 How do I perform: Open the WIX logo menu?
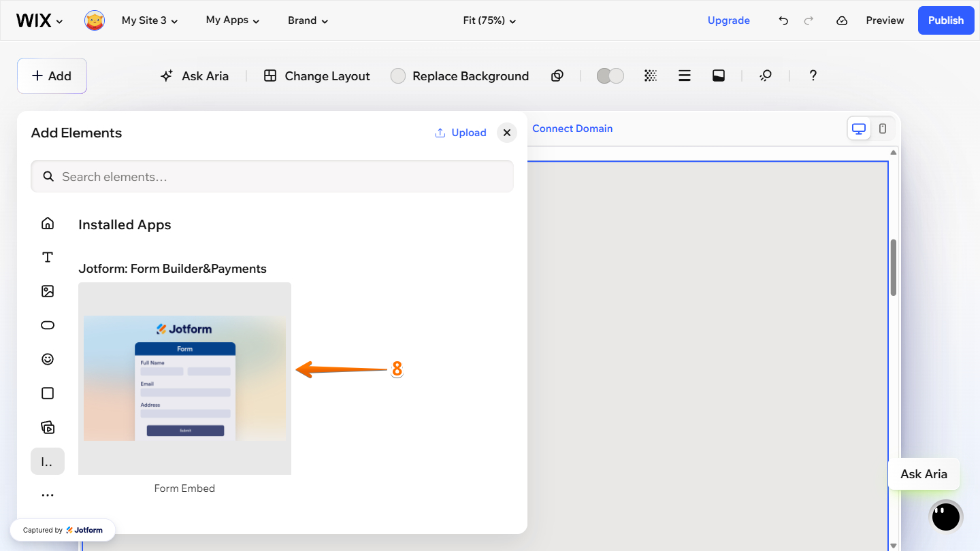coord(39,20)
